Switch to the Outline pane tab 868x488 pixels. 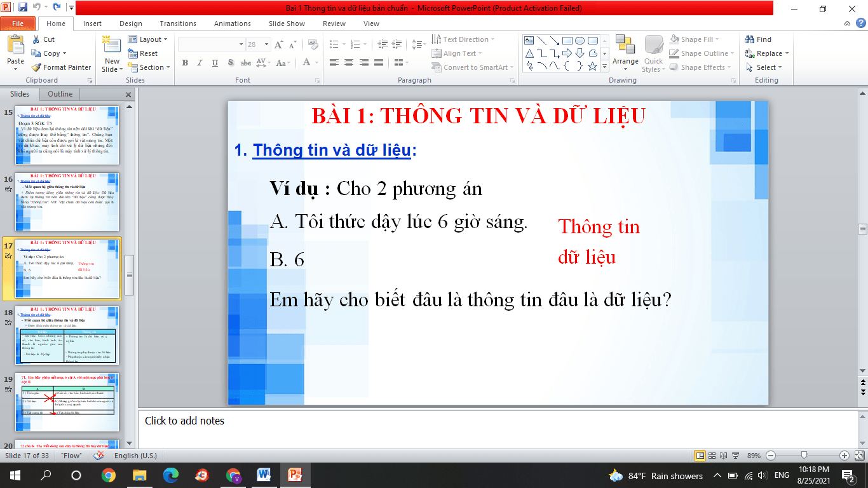click(60, 94)
